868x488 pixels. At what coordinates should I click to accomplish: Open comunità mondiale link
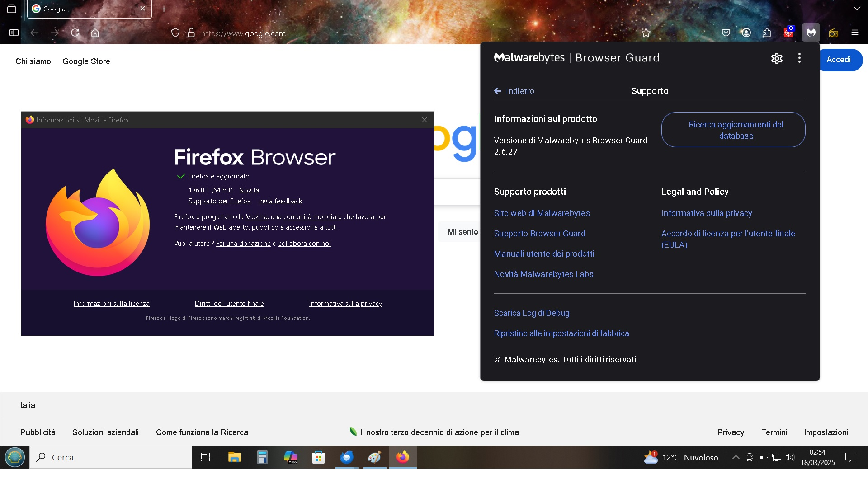(312, 216)
